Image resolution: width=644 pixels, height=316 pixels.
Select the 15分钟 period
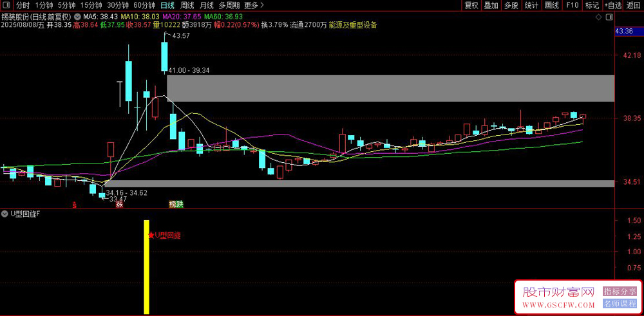91,5
